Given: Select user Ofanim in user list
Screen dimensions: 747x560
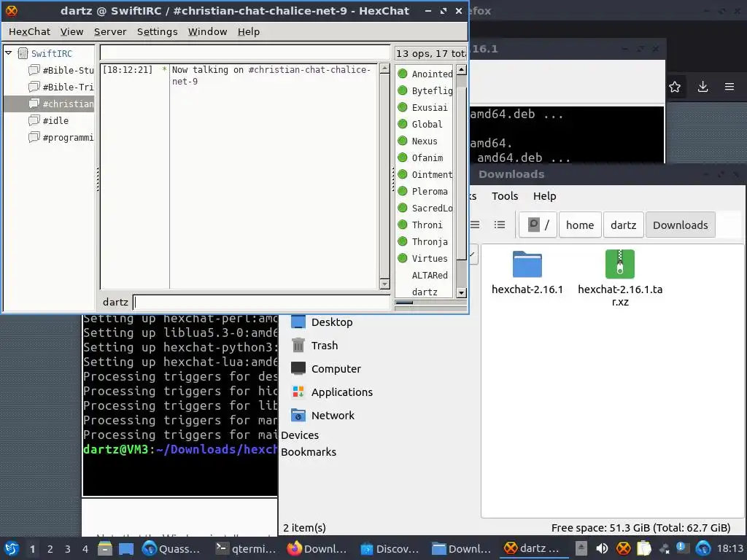Looking at the screenshot, I should pyautogui.click(x=427, y=157).
